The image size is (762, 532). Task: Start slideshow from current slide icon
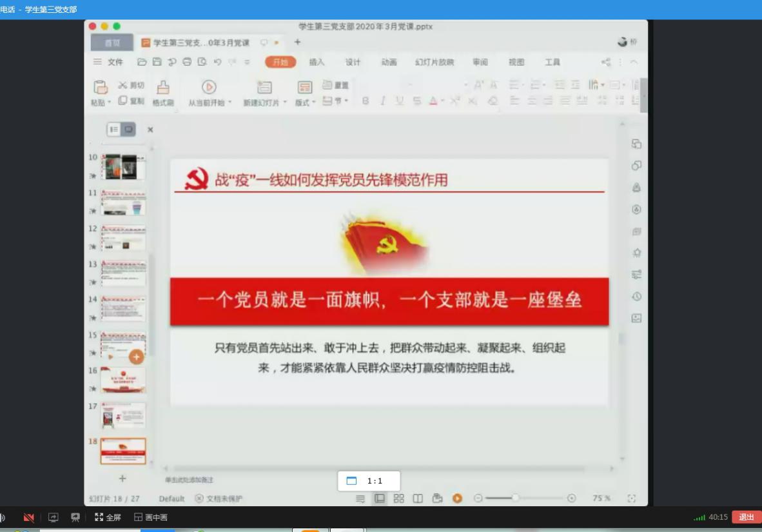(x=209, y=88)
